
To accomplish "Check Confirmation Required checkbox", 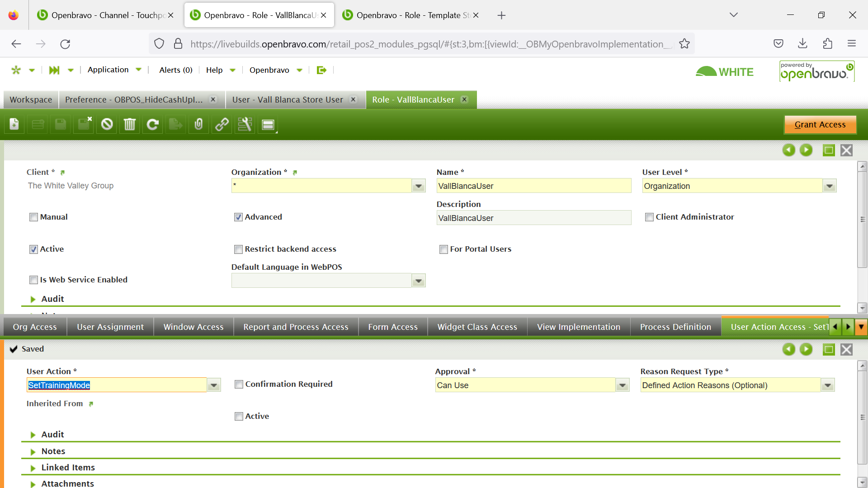I will click(239, 385).
